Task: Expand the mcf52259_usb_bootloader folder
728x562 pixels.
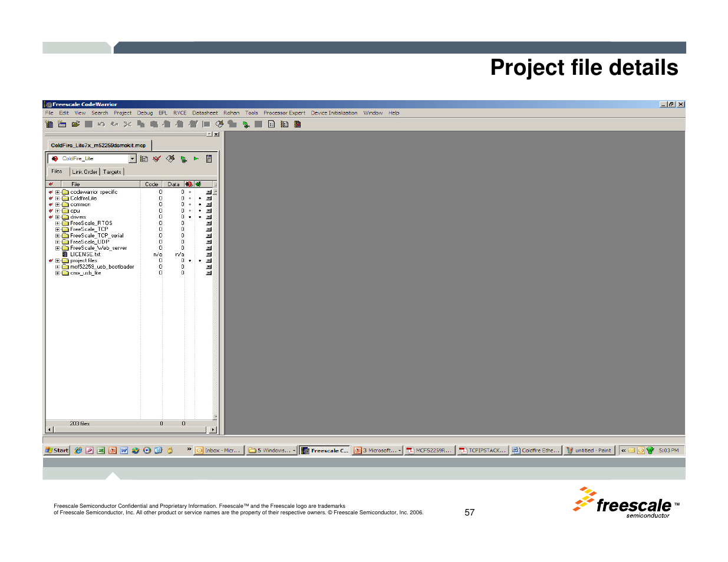Action: coord(58,267)
